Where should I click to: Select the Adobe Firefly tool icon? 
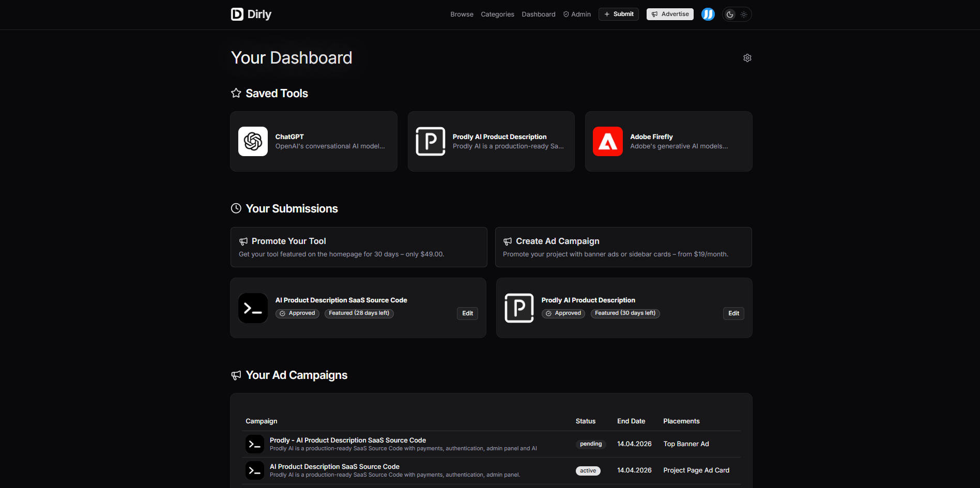608,141
